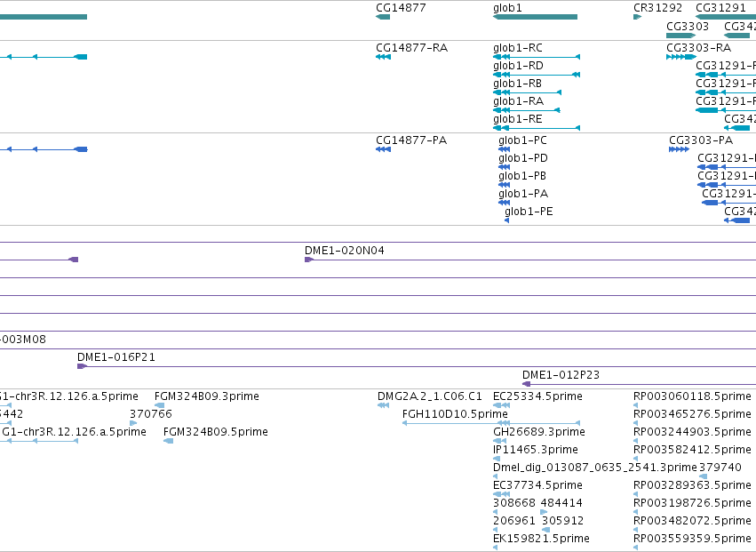The height and width of the screenshot is (552, 756).
Task: Open the EK159821.5prime EST label
Action: (x=541, y=539)
